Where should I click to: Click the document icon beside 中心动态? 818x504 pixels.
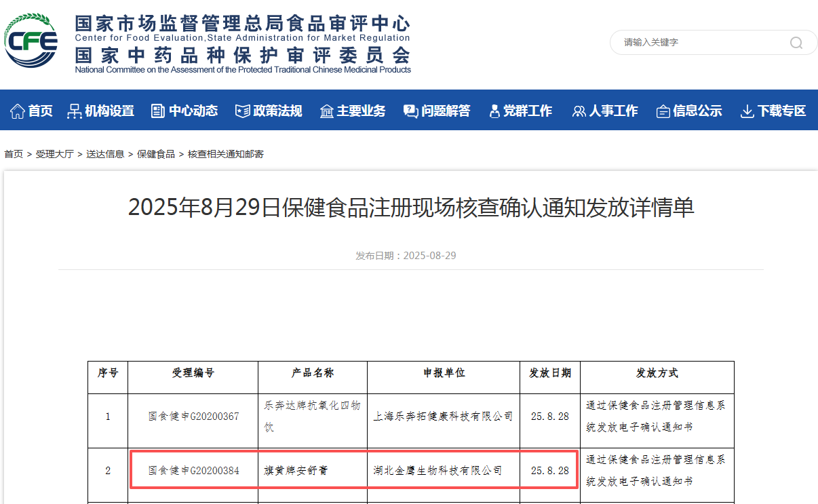[x=158, y=111]
